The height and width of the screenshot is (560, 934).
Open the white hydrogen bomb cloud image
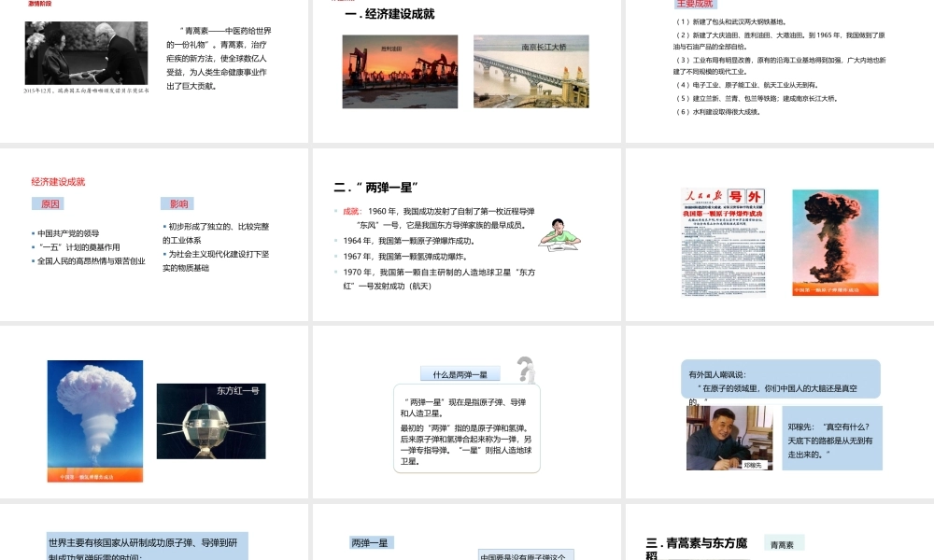click(95, 421)
